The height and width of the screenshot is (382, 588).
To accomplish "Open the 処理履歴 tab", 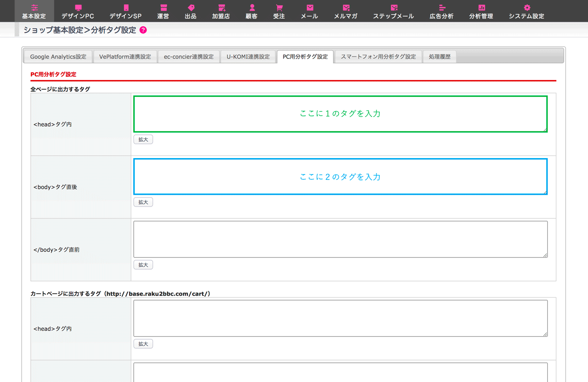I will pyautogui.click(x=439, y=57).
